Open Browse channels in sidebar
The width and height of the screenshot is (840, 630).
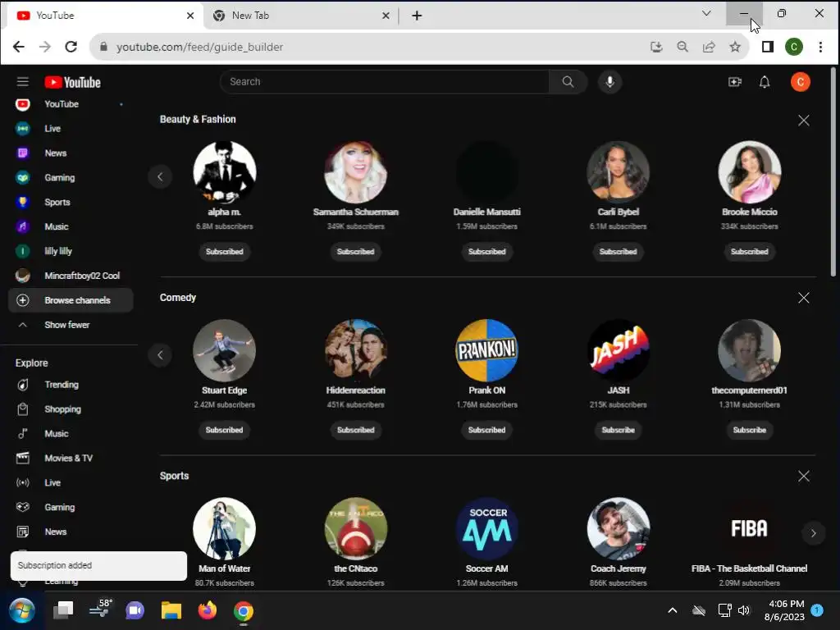coord(71,300)
